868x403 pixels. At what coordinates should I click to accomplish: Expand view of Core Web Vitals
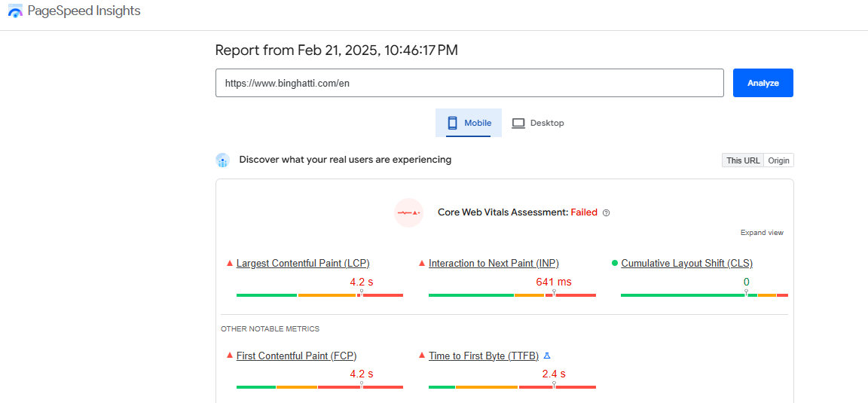[x=762, y=233]
